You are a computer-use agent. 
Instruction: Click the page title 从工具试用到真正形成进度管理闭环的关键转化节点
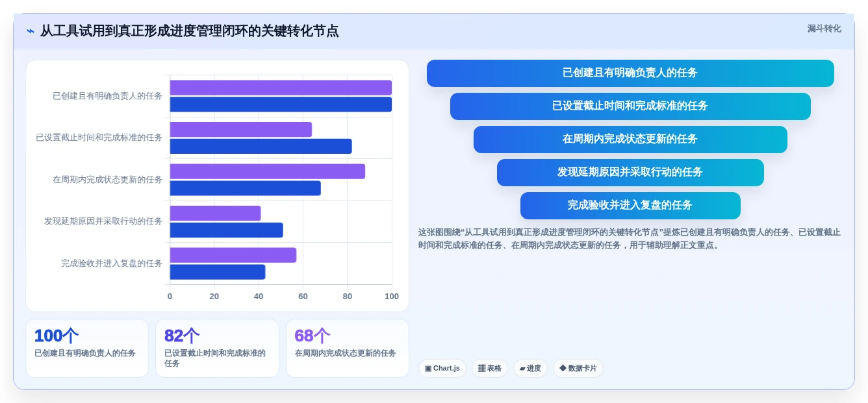click(x=189, y=31)
